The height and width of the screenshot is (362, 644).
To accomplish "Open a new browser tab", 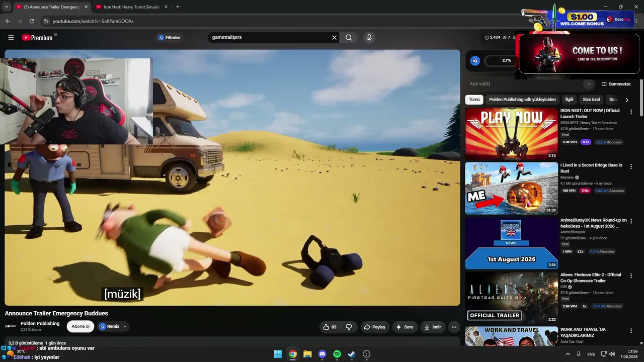I will [x=178, y=7].
